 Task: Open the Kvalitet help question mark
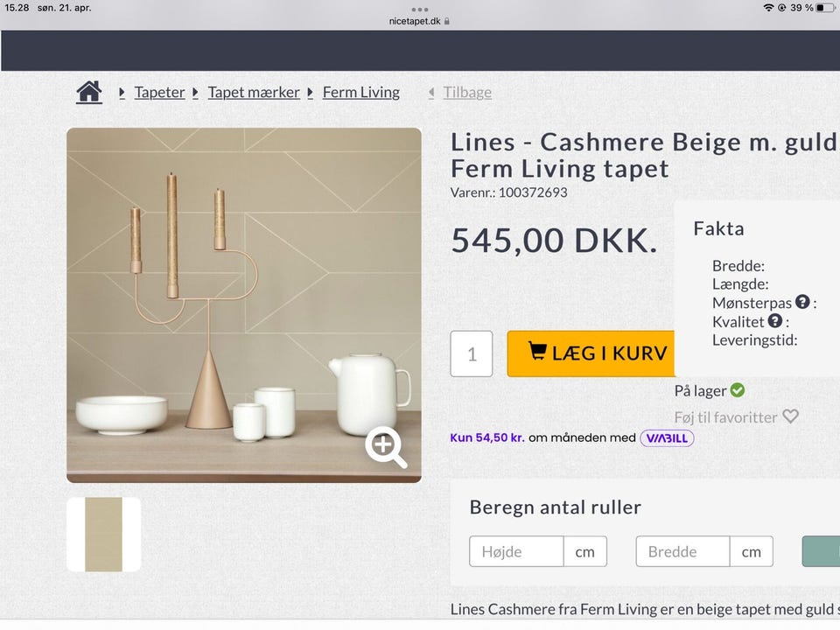pyautogui.click(x=774, y=320)
